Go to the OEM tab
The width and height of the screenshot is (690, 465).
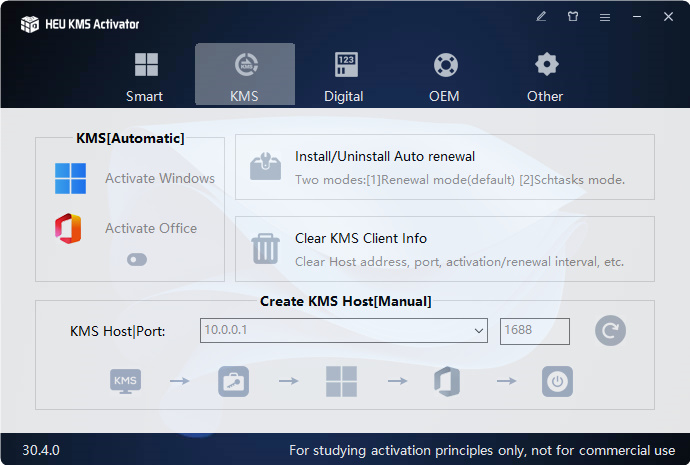(x=445, y=75)
